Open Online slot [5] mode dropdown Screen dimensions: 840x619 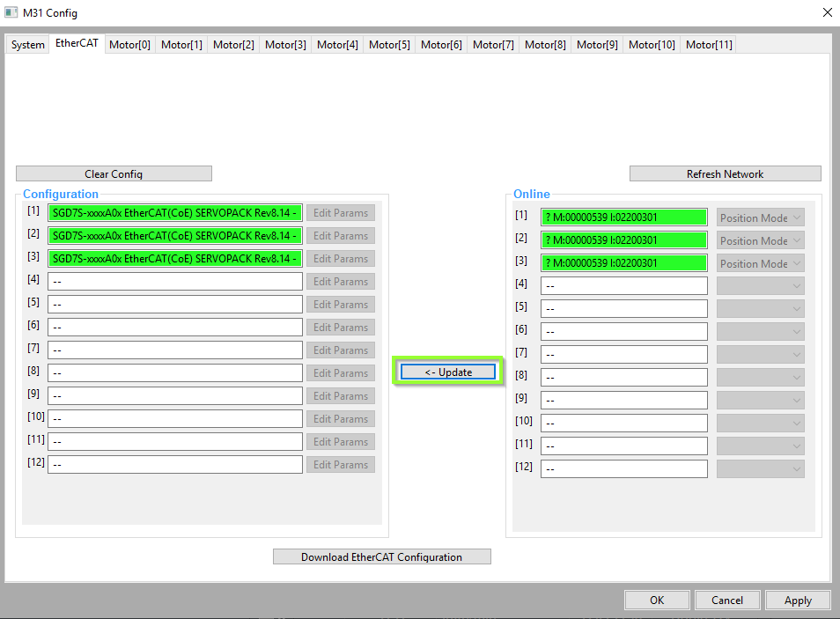pyautogui.click(x=760, y=309)
